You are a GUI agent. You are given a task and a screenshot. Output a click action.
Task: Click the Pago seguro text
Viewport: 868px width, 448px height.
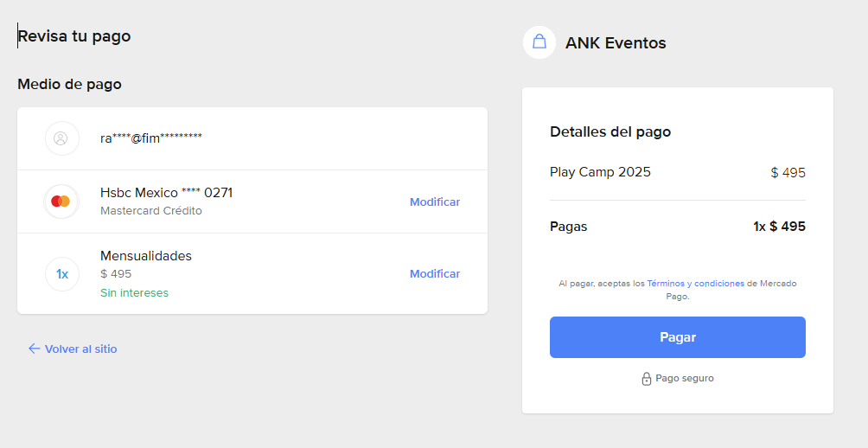coord(685,378)
